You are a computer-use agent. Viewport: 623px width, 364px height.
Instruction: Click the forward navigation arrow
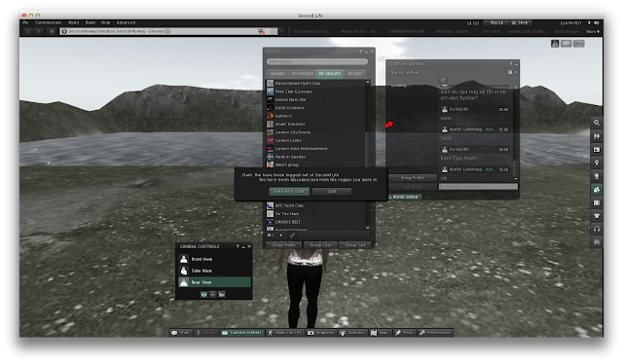coord(39,31)
